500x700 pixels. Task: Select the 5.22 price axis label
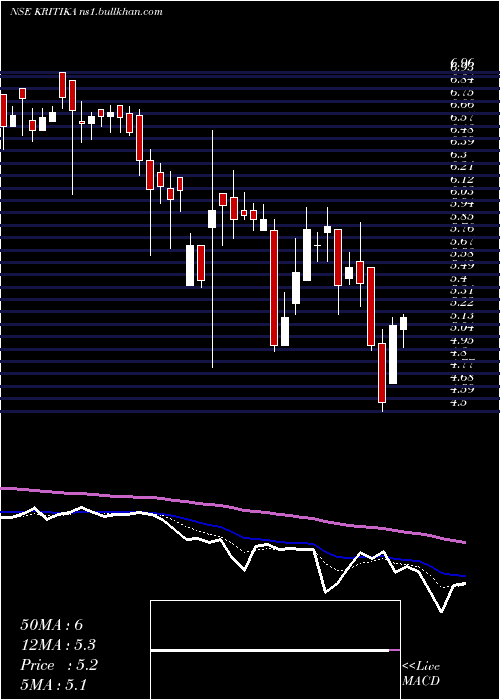(462, 303)
